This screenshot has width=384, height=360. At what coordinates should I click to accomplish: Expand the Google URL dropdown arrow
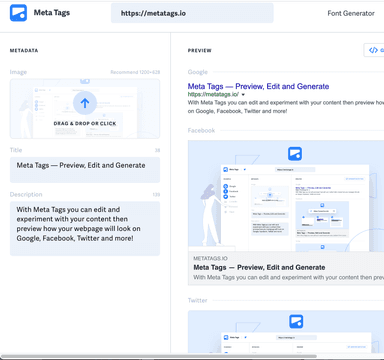pos(243,95)
